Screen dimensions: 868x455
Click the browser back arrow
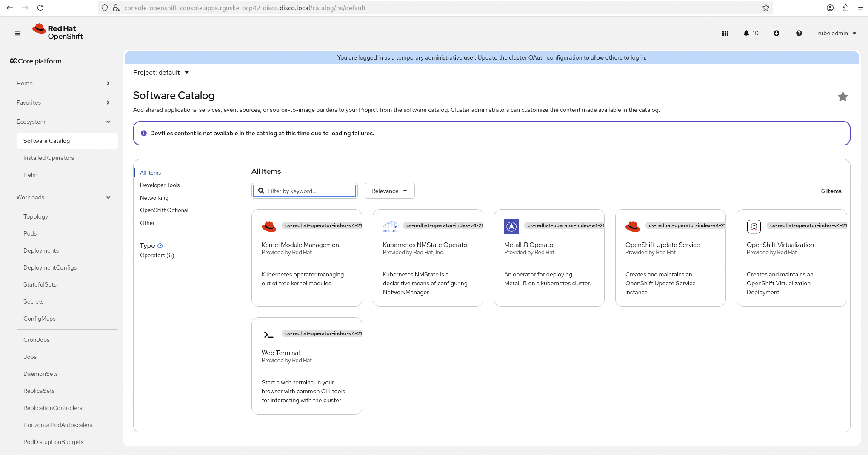click(x=10, y=8)
